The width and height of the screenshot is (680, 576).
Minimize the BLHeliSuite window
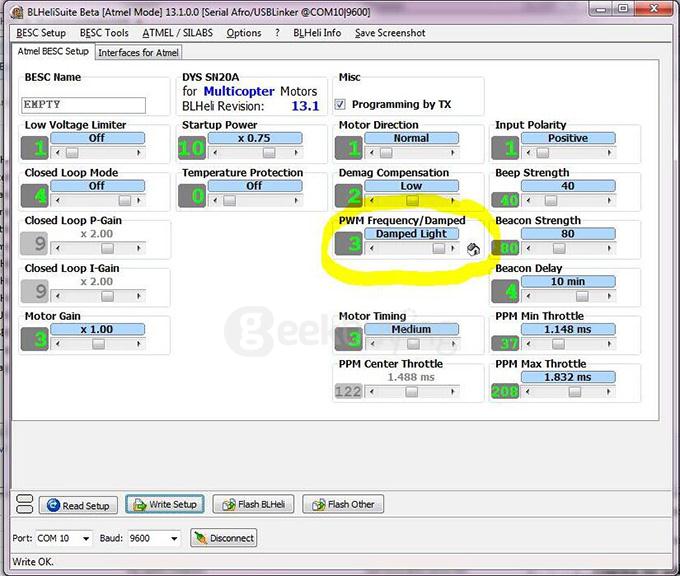(602, 9)
